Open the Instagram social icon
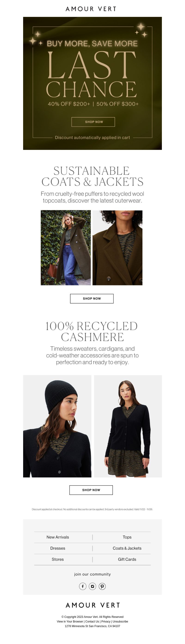 click(92, 586)
